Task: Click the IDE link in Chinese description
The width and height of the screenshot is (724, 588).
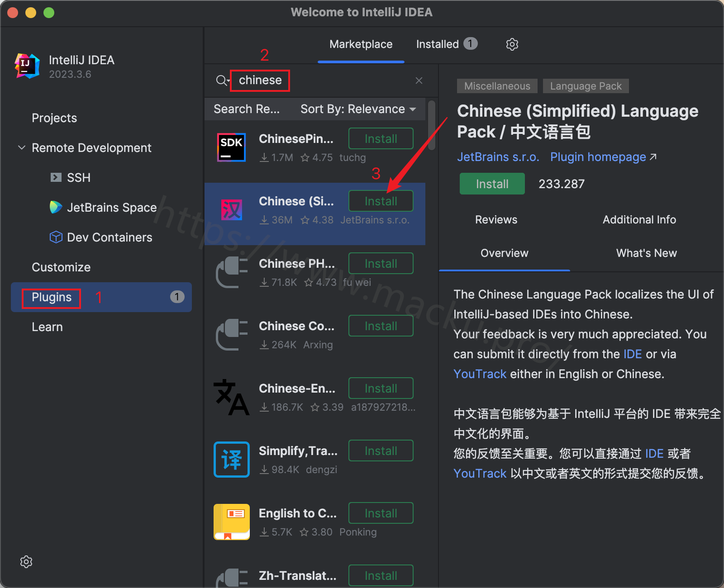Action: (654, 454)
